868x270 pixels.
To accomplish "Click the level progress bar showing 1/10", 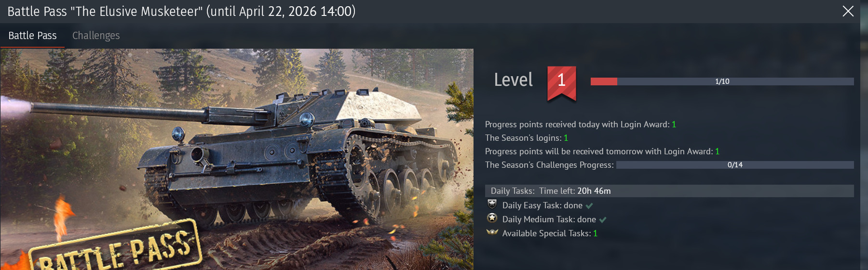I will coord(722,81).
